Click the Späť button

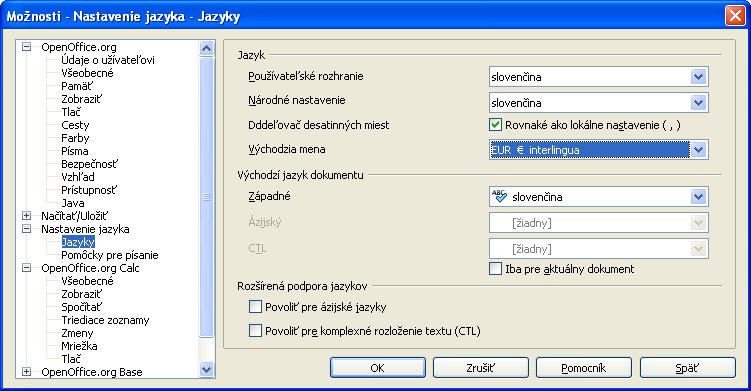click(x=687, y=368)
